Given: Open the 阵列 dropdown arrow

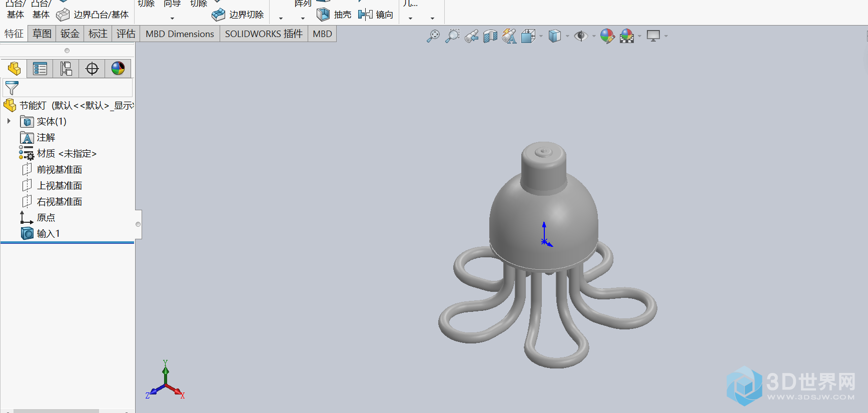Looking at the screenshot, I should click(303, 19).
